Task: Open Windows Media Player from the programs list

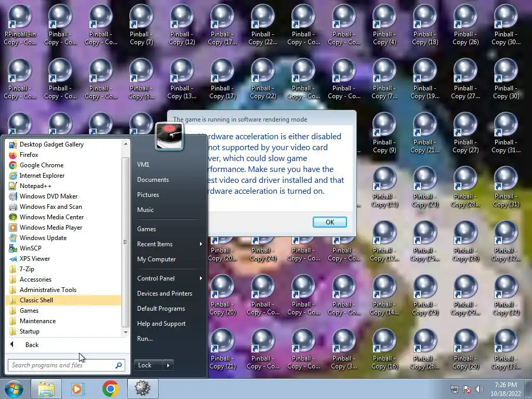Action: tap(63, 228)
